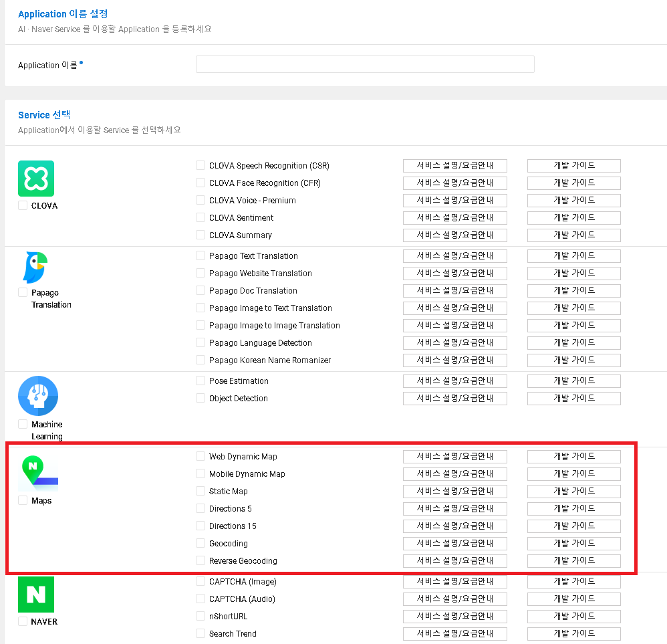
Task: Select Papago Text Translation checkbox
Action: pyautogui.click(x=201, y=256)
